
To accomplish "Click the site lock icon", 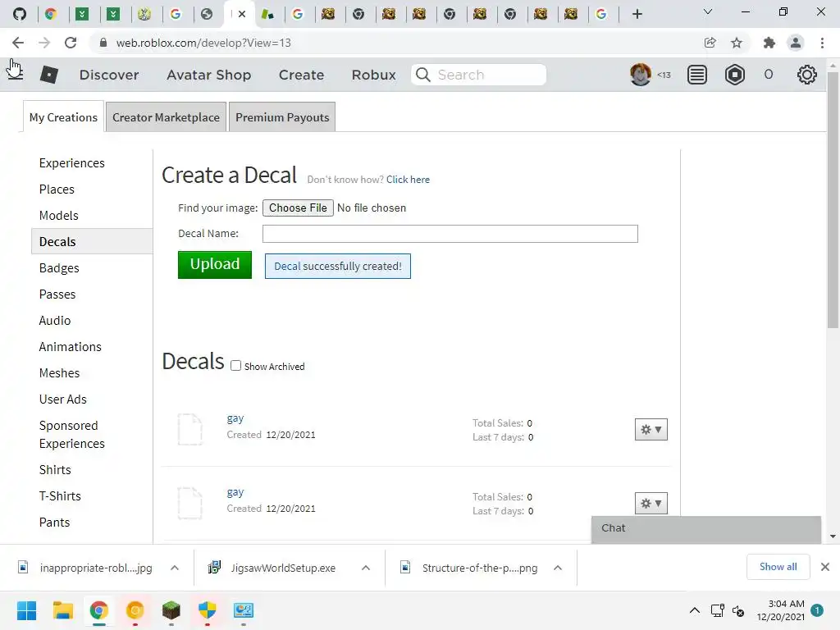I will click(103, 43).
